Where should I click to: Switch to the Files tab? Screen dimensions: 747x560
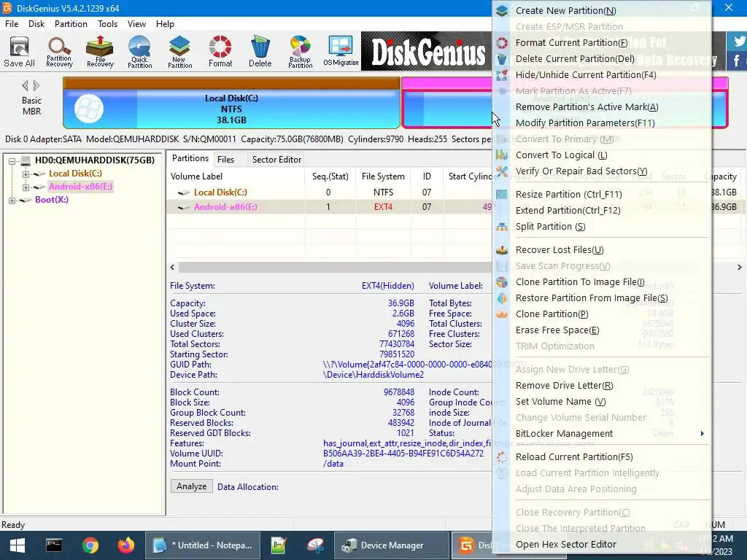226,160
